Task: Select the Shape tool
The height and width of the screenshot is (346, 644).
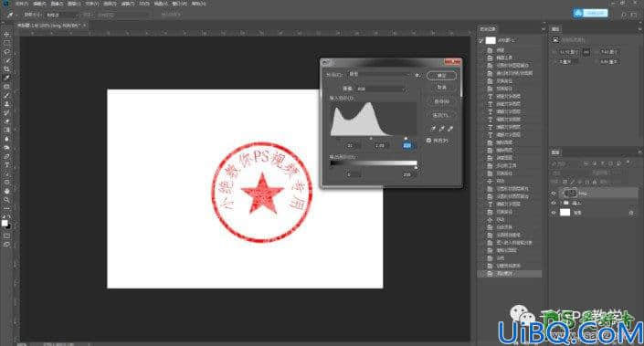Action: (x=6, y=183)
